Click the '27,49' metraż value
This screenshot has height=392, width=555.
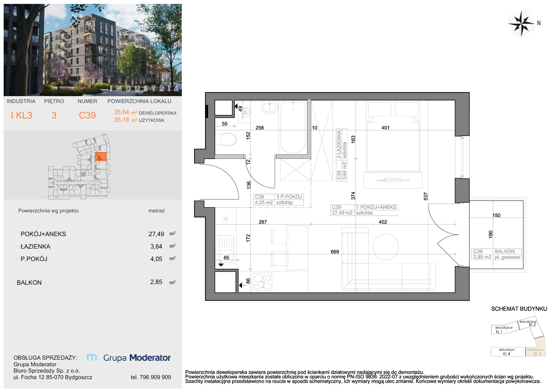pyautogui.click(x=156, y=234)
